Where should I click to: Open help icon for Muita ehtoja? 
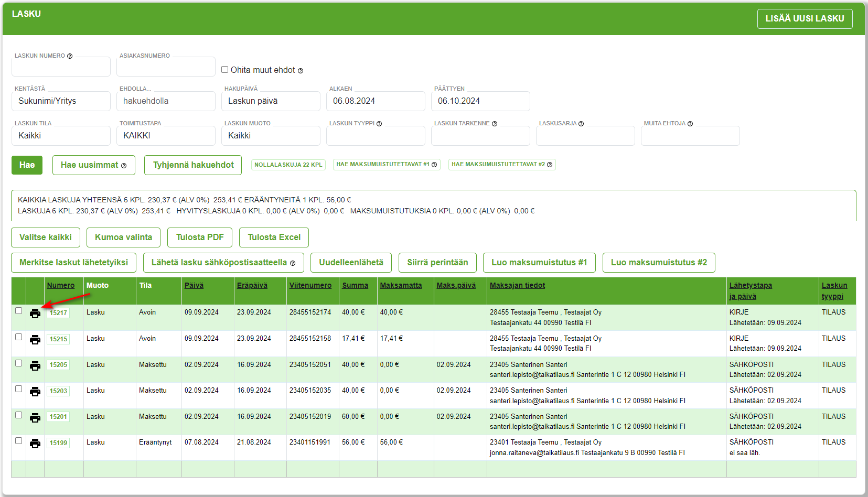click(x=690, y=124)
